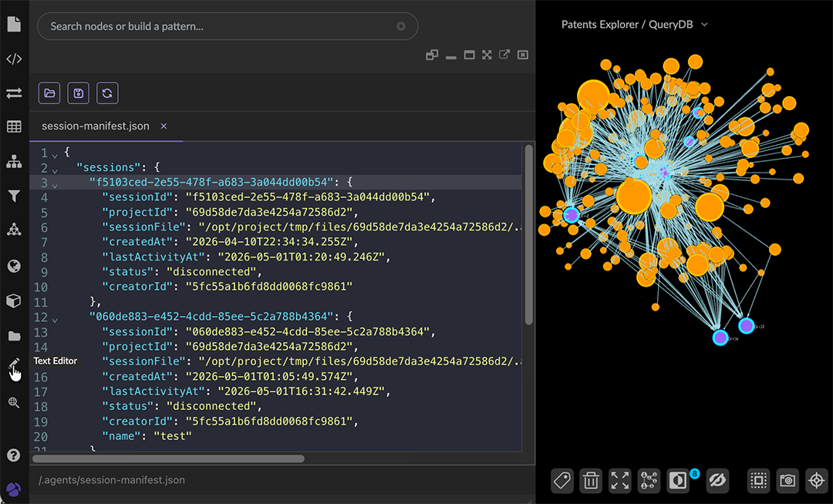
Task: Collapse the fold arrow on line 3
Action: (55, 186)
